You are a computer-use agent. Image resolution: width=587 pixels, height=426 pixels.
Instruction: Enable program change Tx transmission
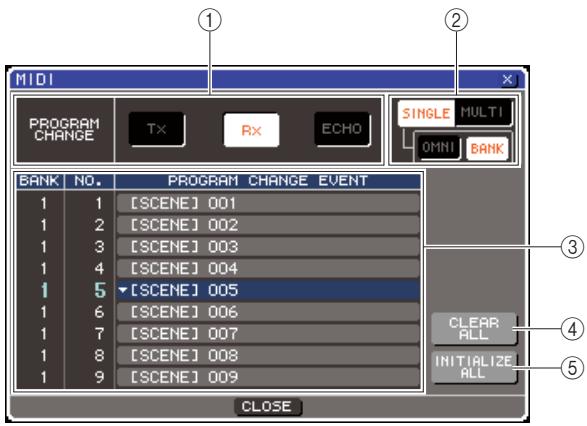(x=157, y=129)
